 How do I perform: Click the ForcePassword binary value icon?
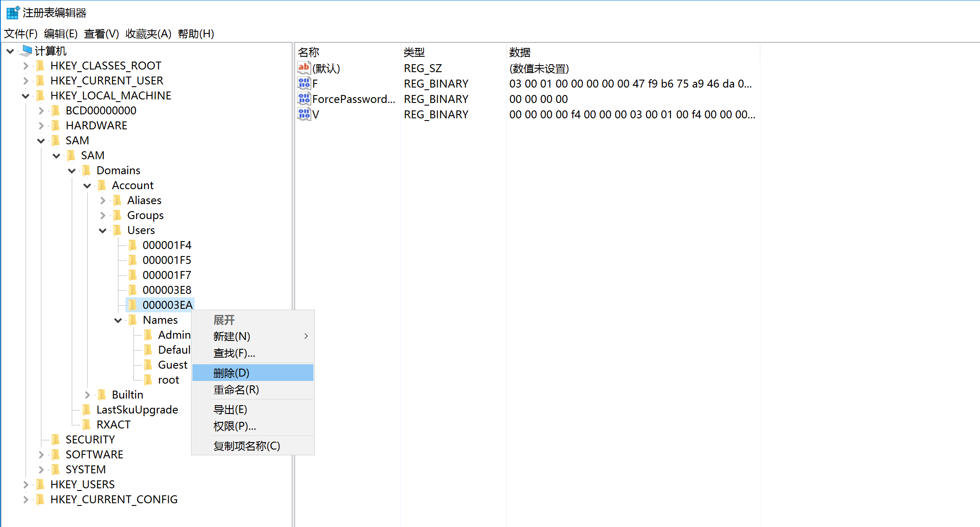[x=304, y=99]
